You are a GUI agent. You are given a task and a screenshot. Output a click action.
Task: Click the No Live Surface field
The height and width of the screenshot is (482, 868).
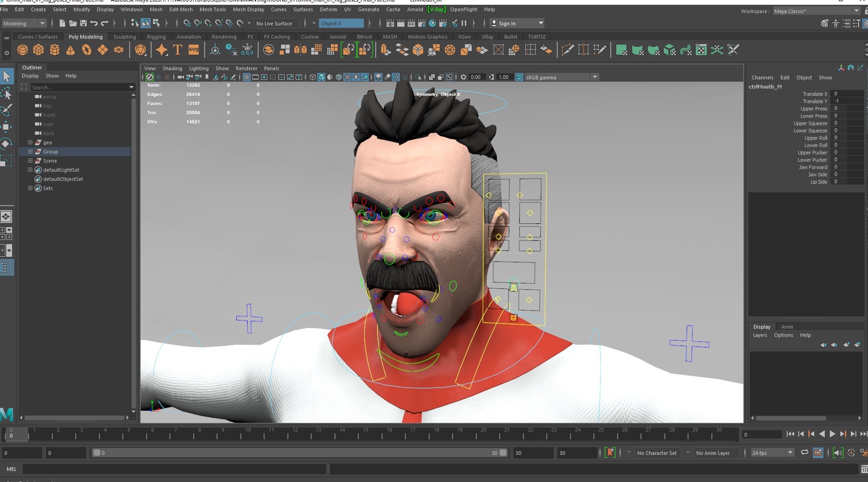pyautogui.click(x=276, y=23)
